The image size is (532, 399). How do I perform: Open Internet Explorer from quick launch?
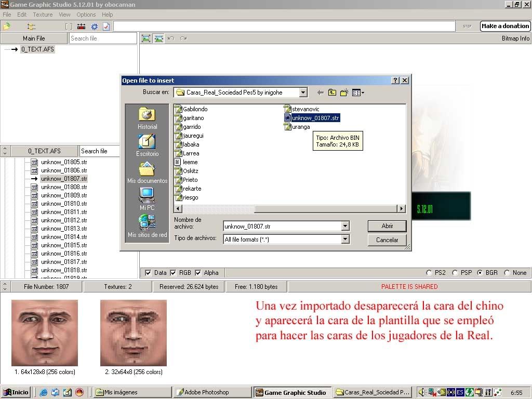tap(44, 393)
